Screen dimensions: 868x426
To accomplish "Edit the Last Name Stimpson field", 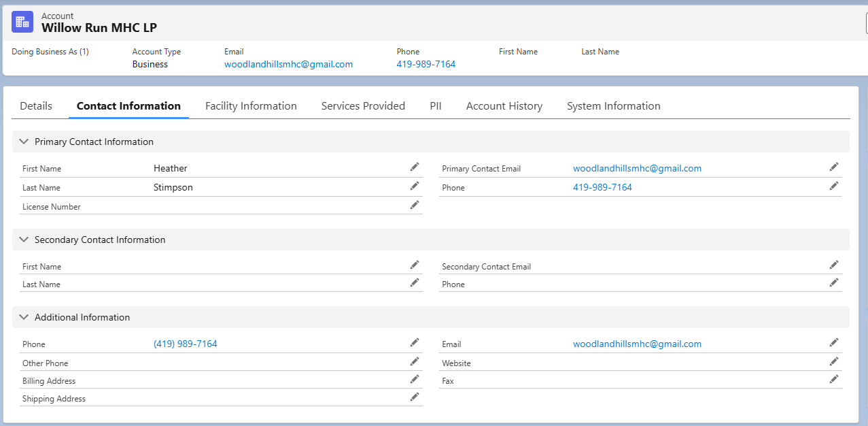I will tap(415, 186).
